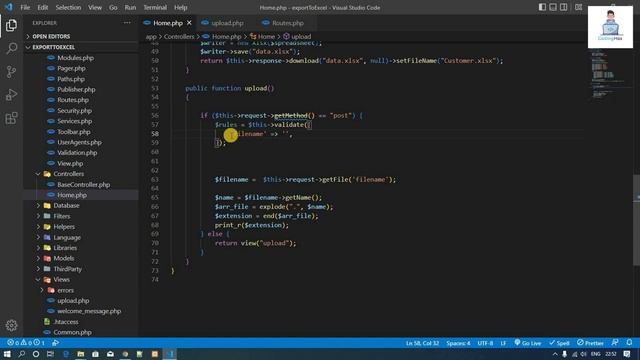Change end of line sequence LF

[503, 343]
